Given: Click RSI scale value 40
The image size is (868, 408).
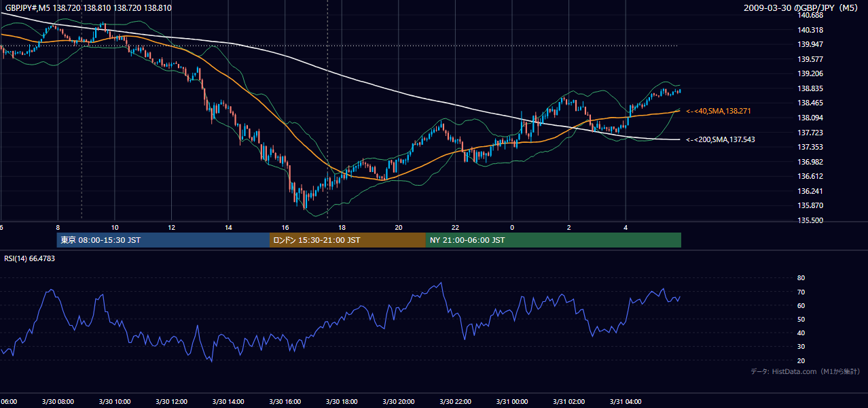Looking at the screenshot, I should 801,333.
